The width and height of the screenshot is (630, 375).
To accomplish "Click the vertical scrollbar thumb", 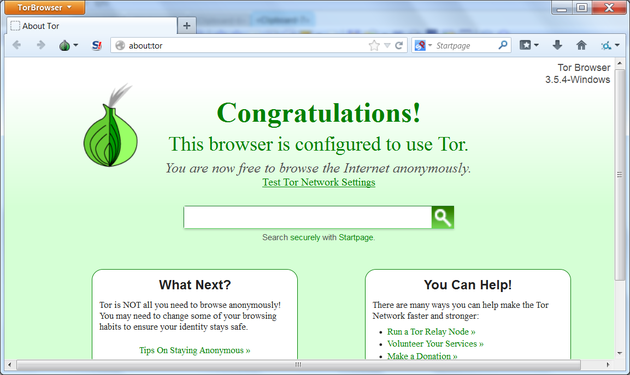I will click(619, 174).
